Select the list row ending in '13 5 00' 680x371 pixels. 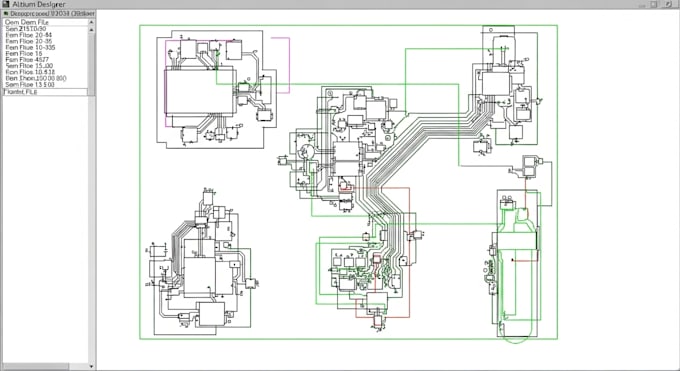point(45,85)
